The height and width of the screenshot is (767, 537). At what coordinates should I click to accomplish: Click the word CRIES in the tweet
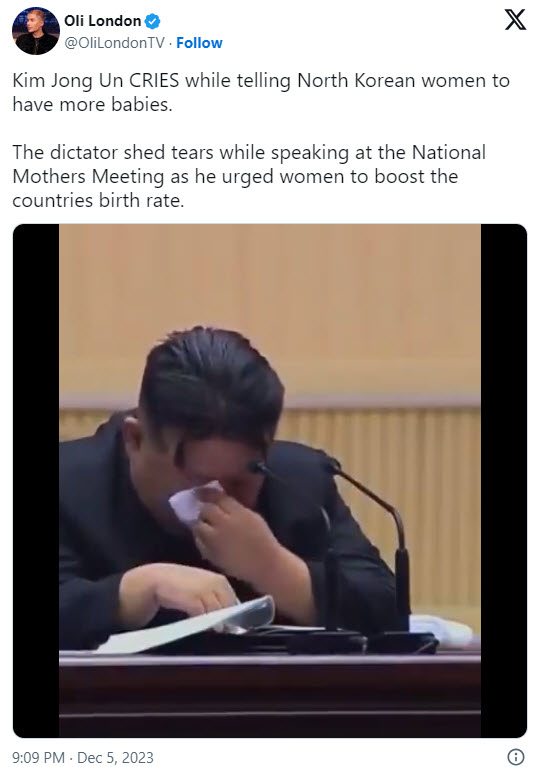coord(154,81)
